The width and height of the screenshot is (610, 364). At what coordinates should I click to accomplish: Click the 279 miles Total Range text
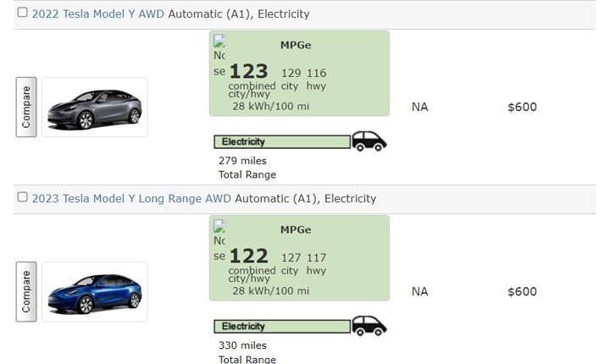pyautogui.click(x=247, y=168)
